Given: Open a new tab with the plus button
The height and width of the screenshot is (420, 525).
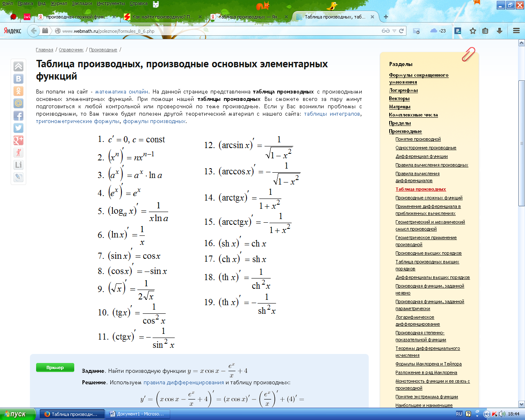Looking at the screenshot, I should coord(386,17).
